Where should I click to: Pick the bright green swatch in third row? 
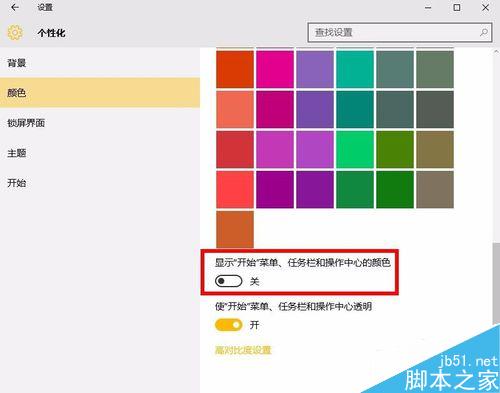click(355, 149)
